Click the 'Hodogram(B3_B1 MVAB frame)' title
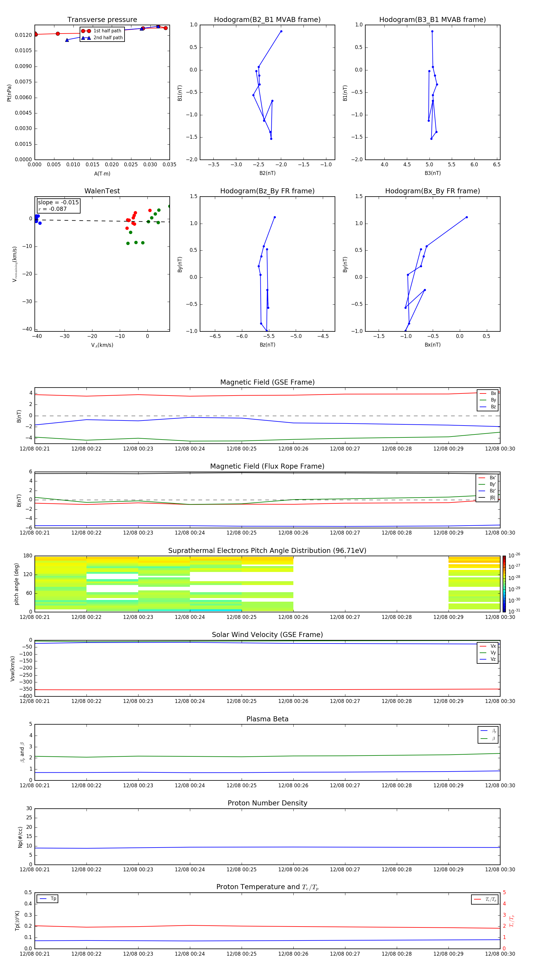This screenshot has width=535, height=980. click(x=432, y=20)
